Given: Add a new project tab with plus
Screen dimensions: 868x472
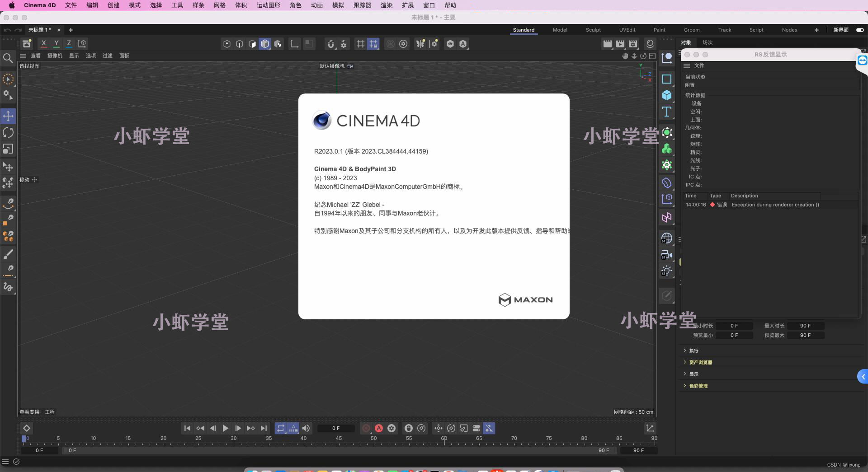Looking at the screenshot, I should [x=71, y=30].
